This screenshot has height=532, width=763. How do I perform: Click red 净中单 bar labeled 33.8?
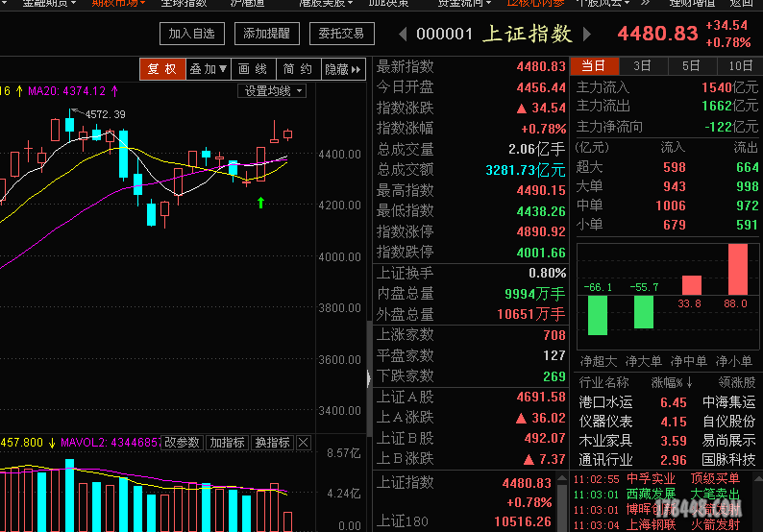pyautogui.click(x=692, y=285)
